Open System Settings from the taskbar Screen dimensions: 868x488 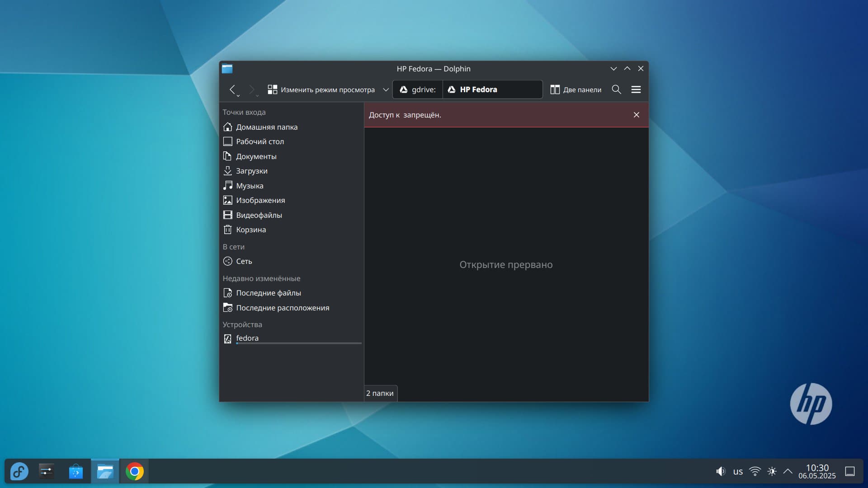(x=47, y=471)
